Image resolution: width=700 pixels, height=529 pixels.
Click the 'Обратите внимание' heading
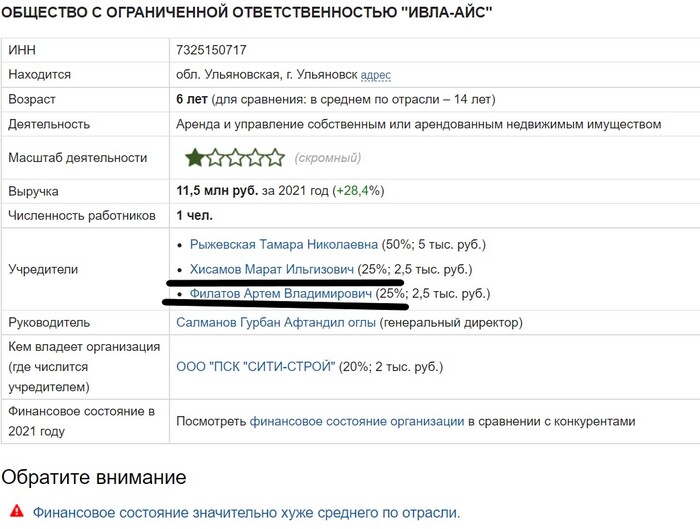click(94, 477)
